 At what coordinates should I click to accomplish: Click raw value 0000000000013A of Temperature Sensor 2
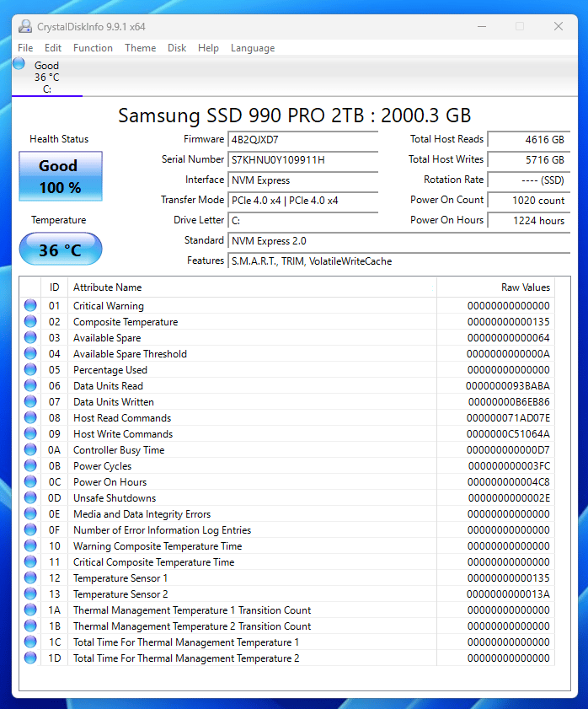508,594
